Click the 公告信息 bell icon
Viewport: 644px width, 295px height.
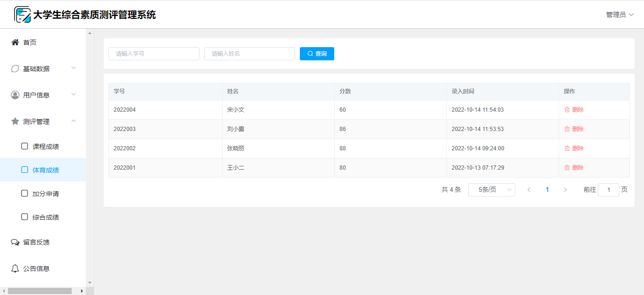pyautogui.click(x=15, y=269)
